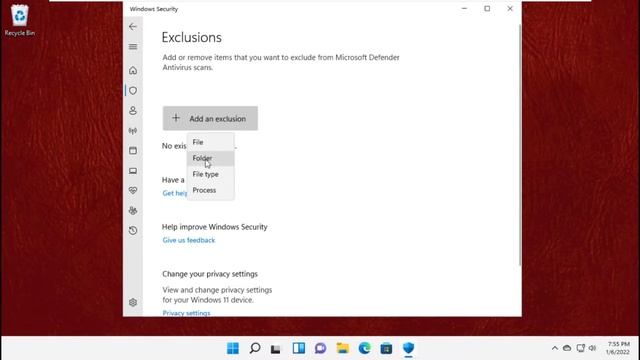640x360 pixels.
Task: Click OneDrive cloud tray icon
Action: pyautogui.click(x=567, y=348)
